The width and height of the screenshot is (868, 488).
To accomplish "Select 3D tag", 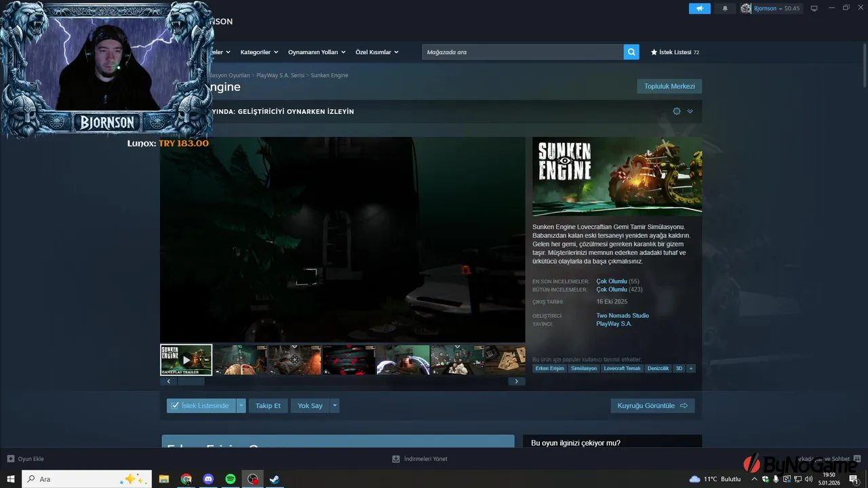I will [679, 369].
